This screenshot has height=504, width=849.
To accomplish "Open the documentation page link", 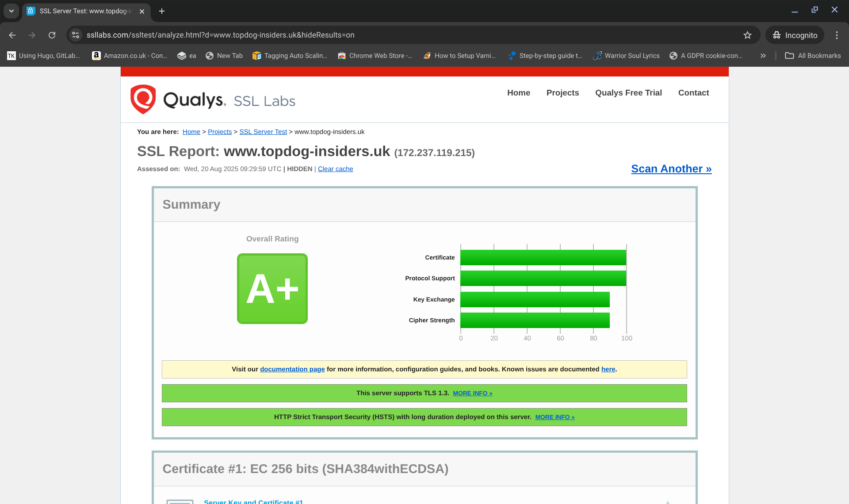I will 292,369.
